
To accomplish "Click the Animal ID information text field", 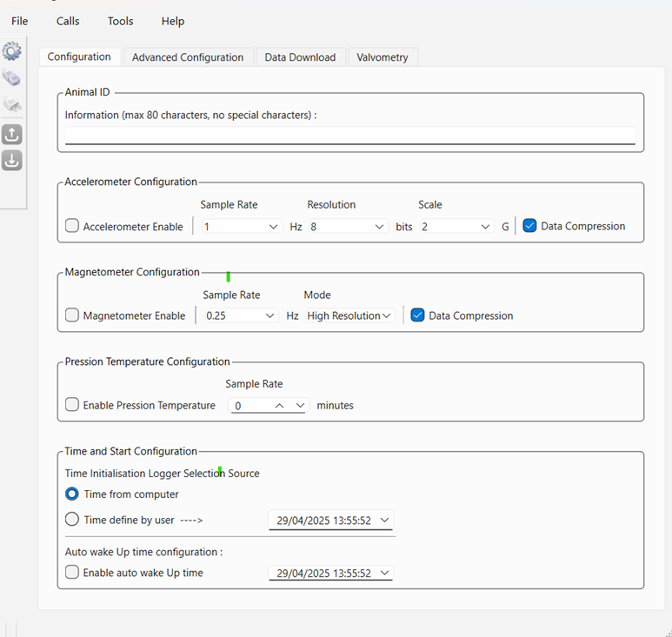I will (x=349, y=135).
